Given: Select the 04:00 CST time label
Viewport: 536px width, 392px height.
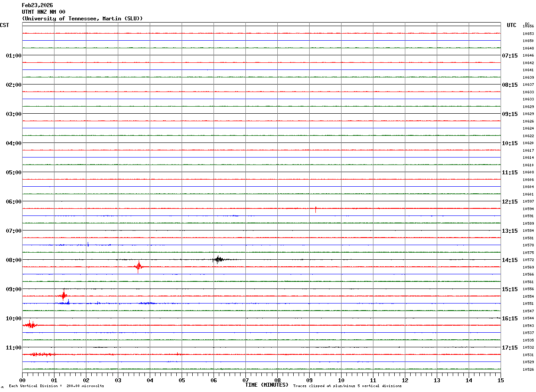Looking at the screenshot, I should point(13,143).
